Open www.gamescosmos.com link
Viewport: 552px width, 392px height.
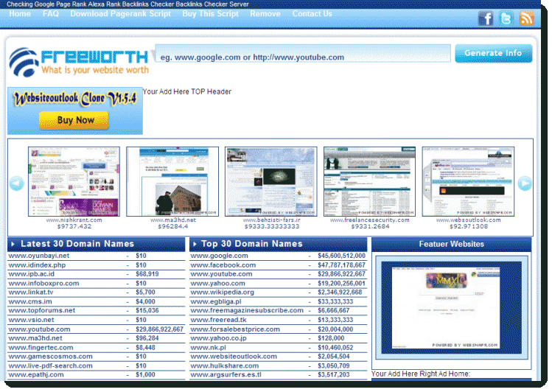(x=50, y=357)
